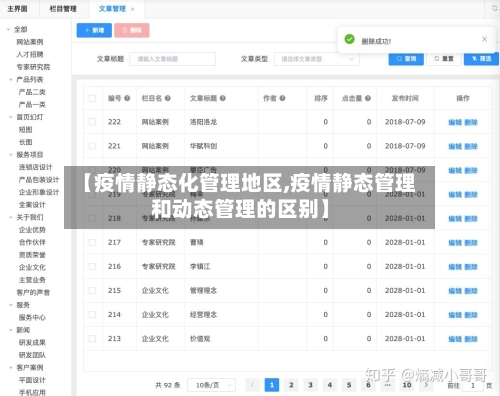500x396 pixels.
Task: Go to page 3
Action: coord(310,385)
